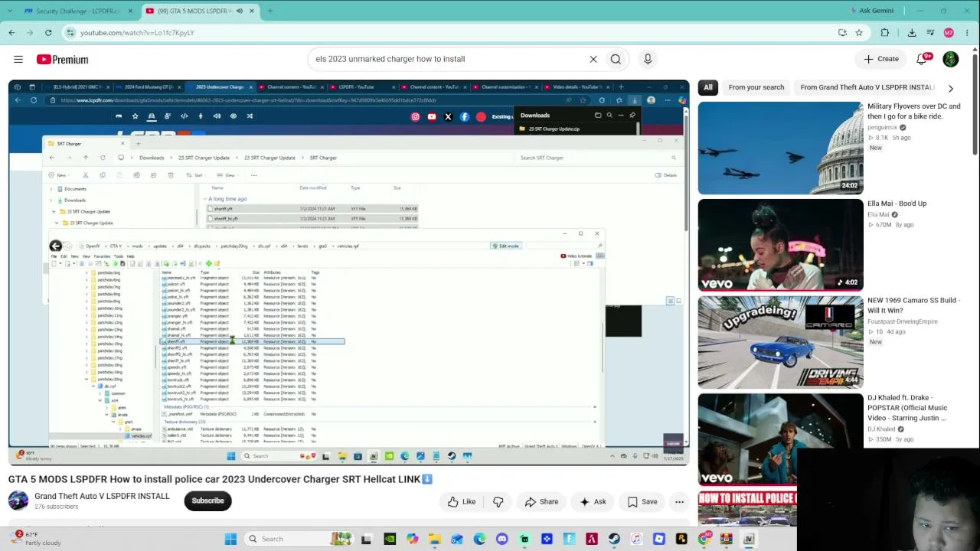Open Ask Gemini
The image size is (980, 551).
click(x=871, y=11)
